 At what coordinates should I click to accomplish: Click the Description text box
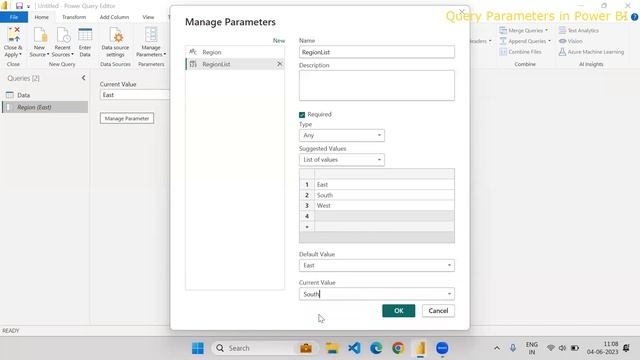377,85
